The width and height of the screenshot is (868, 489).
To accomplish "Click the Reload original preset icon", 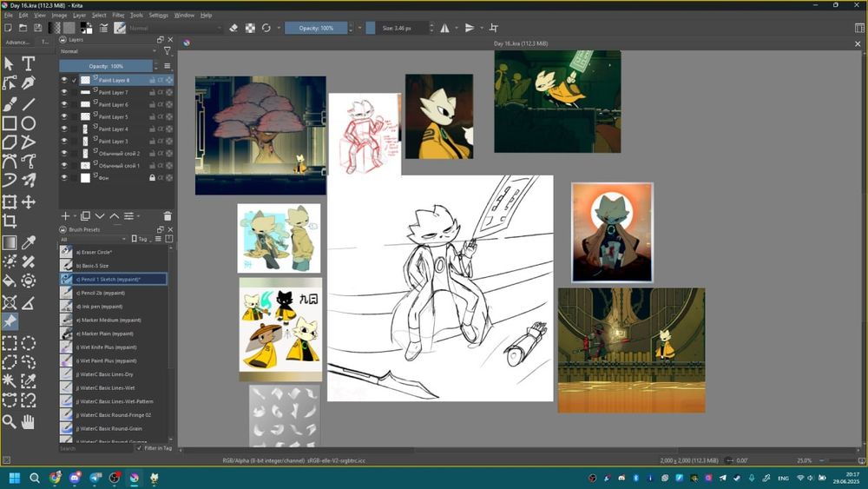I will [x=266, y=28].
